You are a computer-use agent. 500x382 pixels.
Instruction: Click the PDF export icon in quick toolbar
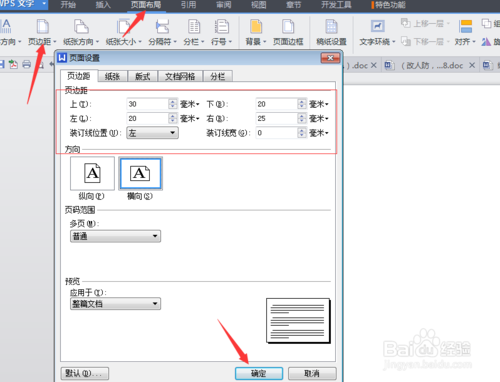13,64
